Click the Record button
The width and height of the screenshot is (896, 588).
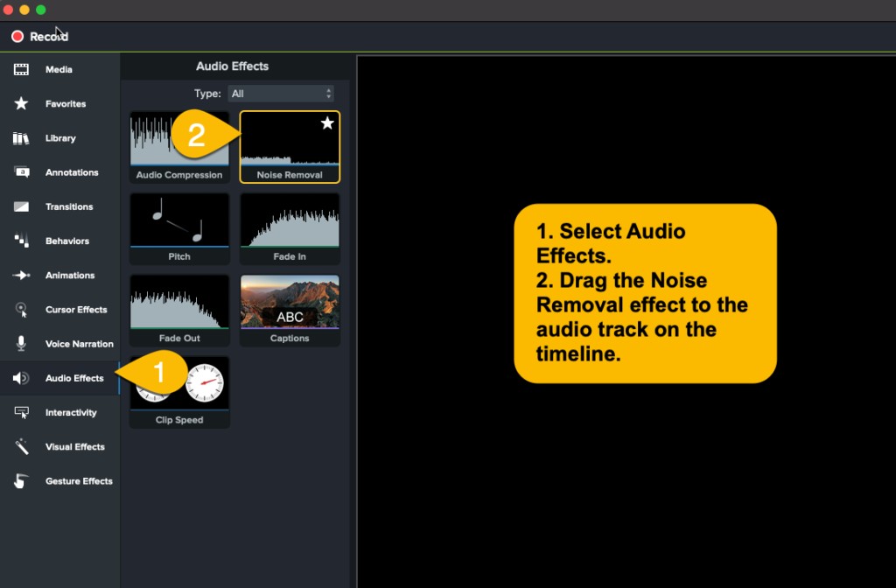38,36
